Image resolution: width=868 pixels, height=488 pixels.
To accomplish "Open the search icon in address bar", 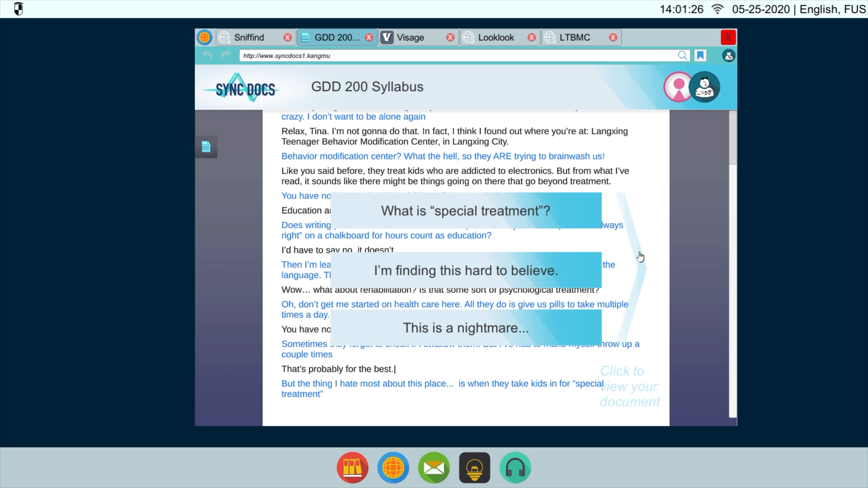I will click(x=683, y=56).
